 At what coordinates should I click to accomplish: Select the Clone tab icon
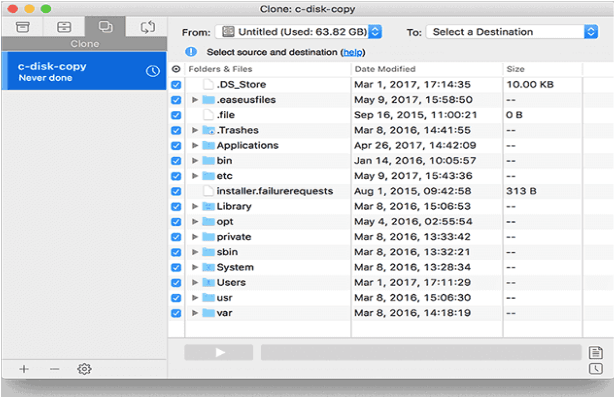(105, 27)
